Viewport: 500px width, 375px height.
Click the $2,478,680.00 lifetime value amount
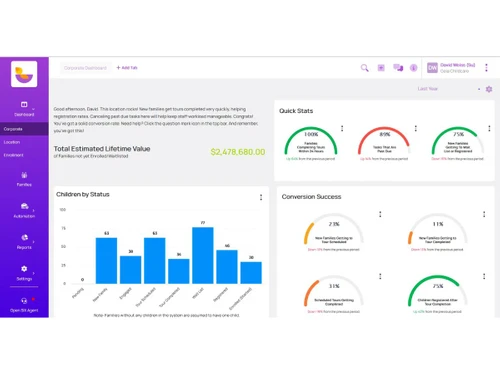pyautogui.click(x=238, y=152)
